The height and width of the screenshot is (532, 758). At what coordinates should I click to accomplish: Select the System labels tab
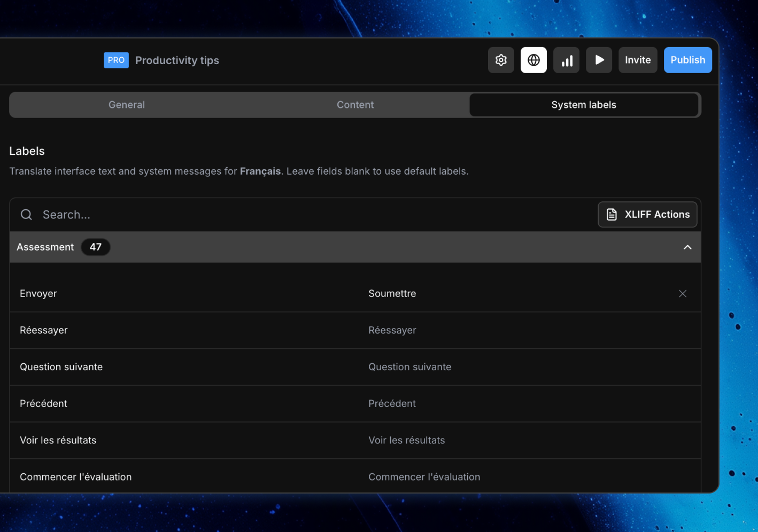click(584, 105)
